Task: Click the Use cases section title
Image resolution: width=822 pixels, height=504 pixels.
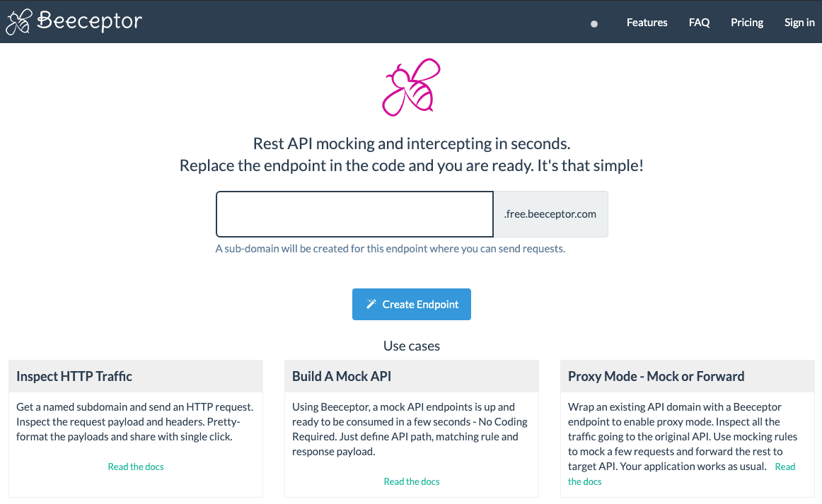Action: pyautogui.click(x=411, y=346)
